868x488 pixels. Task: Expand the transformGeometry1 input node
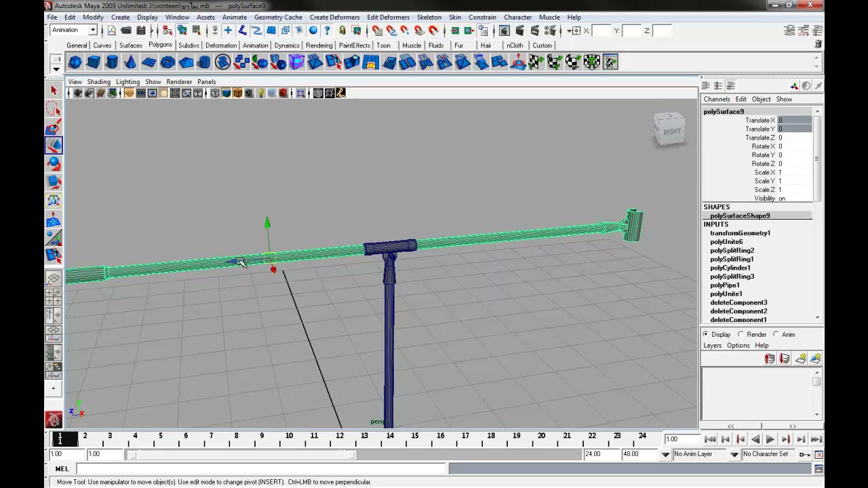[740, 233]
